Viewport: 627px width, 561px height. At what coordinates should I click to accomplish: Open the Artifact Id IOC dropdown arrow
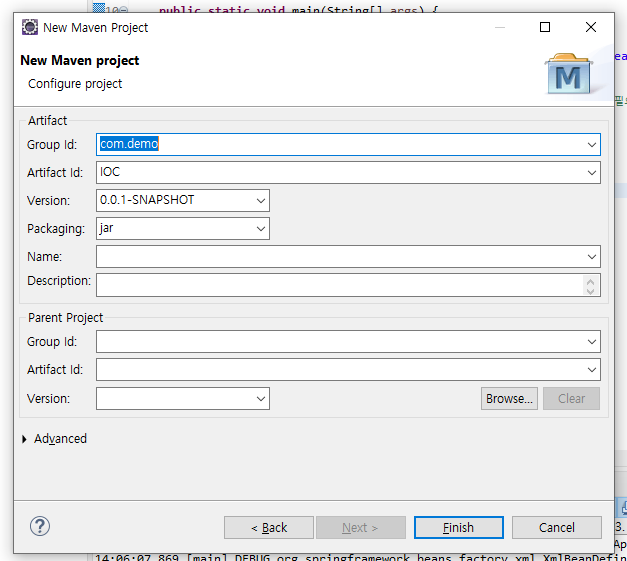click(591, 173)
